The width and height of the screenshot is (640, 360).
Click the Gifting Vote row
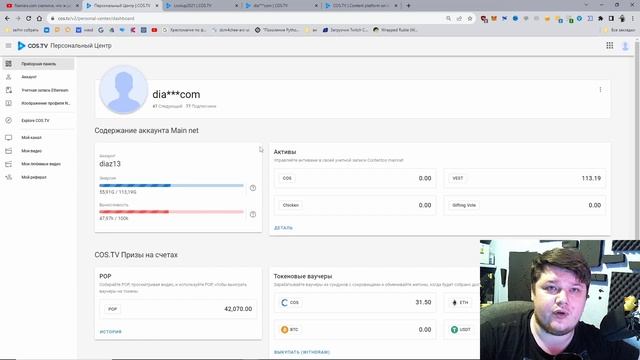(x=524, y=205)
